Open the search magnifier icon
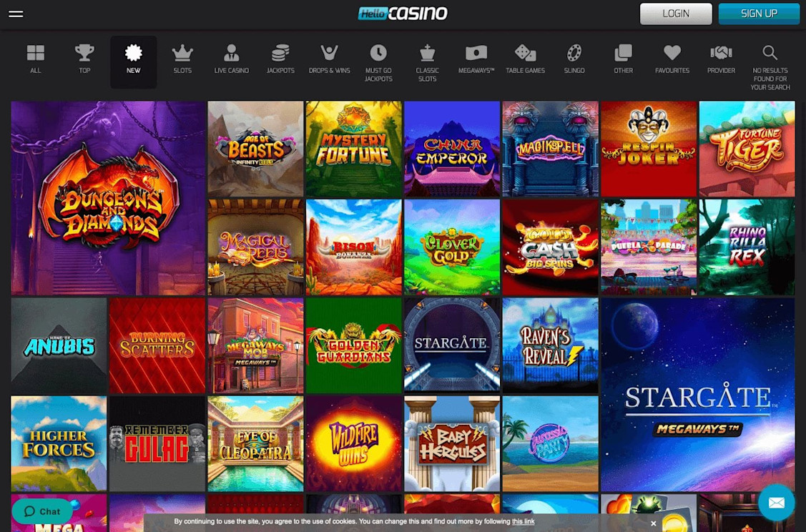Image resolution: width=806 pixels, height=532 pixels. coord(770,52)
